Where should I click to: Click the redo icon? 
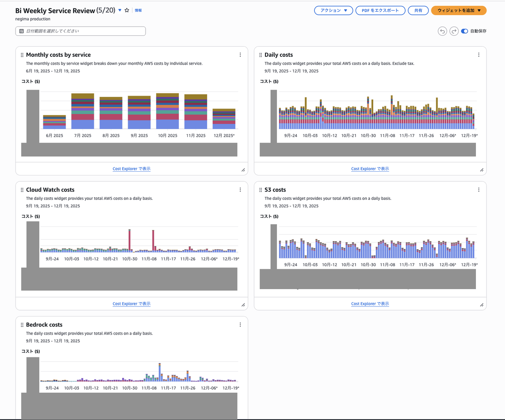(x=454, y=31)
